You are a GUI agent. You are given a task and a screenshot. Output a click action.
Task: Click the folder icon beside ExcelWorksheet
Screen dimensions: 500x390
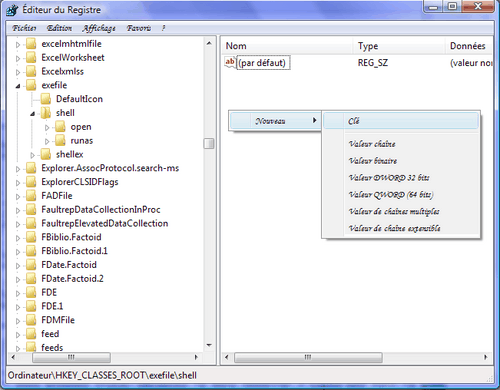click(x=31, y=58)
